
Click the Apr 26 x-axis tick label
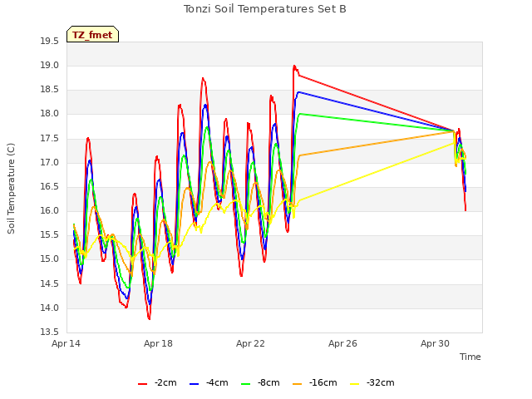[x=342, y=343]
